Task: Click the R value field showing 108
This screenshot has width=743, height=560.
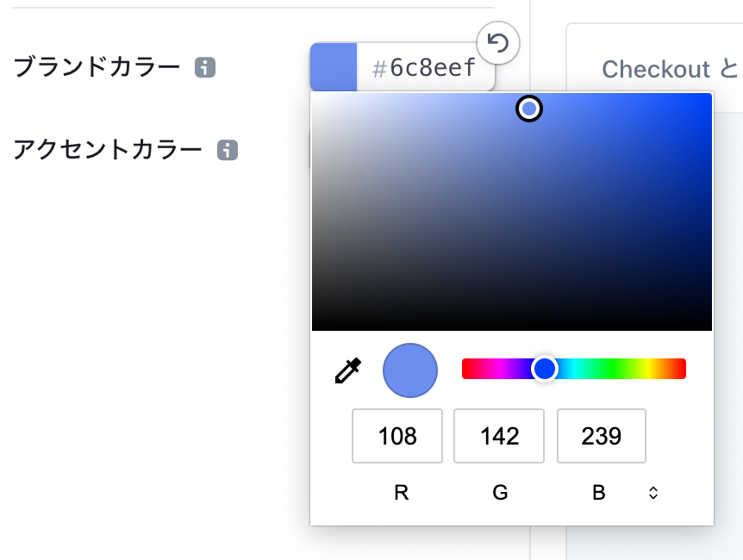Action: click(x=396, y=436)
